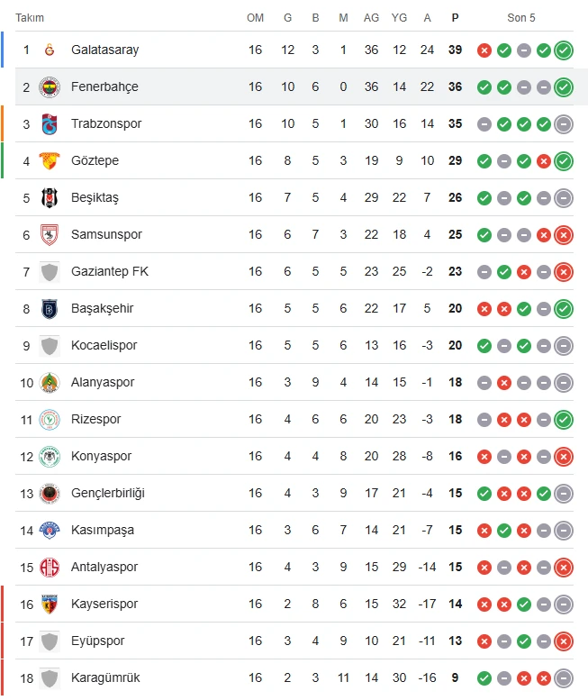Click Samsunspor's latest loss result circle

click(564, 235)
